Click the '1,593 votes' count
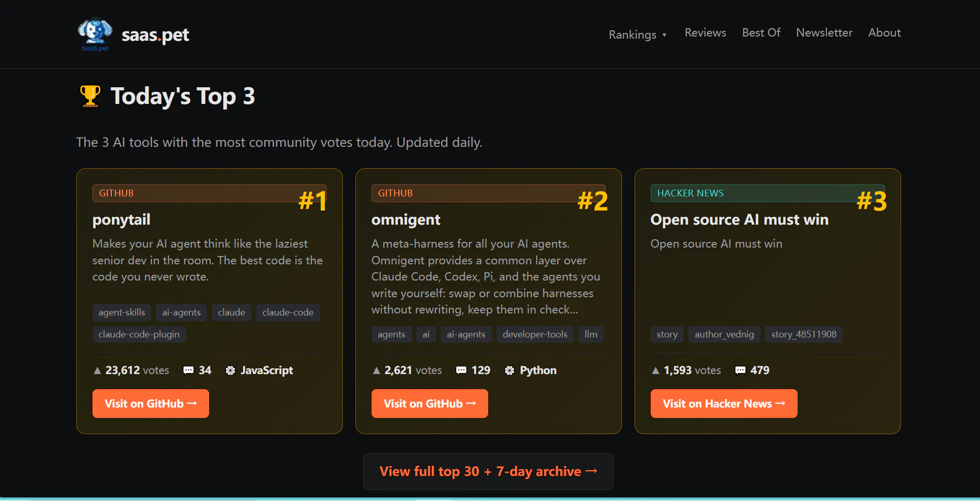Viewport: 980px width, 501px height. tap(692, 370)
